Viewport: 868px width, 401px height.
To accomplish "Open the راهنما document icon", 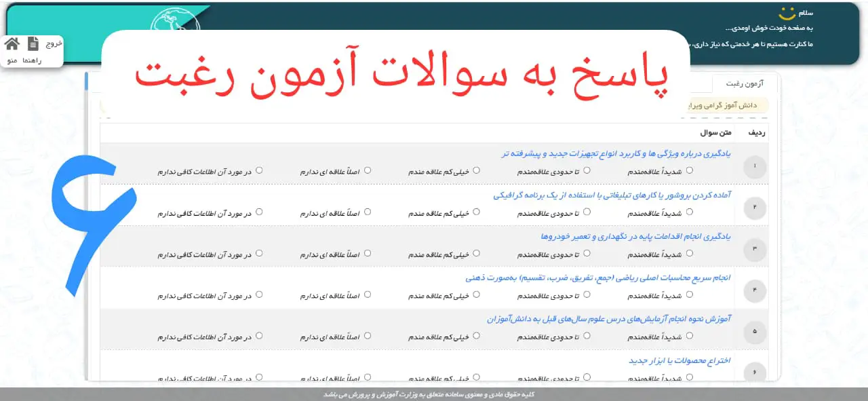I will (x=34, y=42).
